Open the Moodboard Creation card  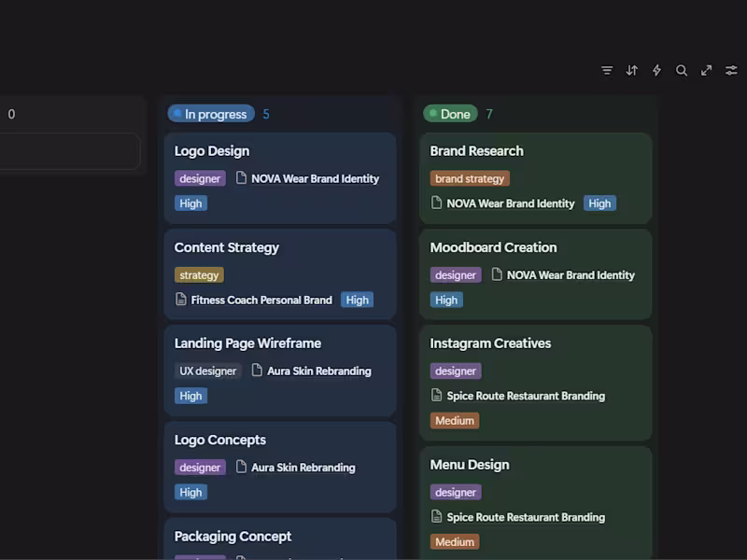coord(493,247)
